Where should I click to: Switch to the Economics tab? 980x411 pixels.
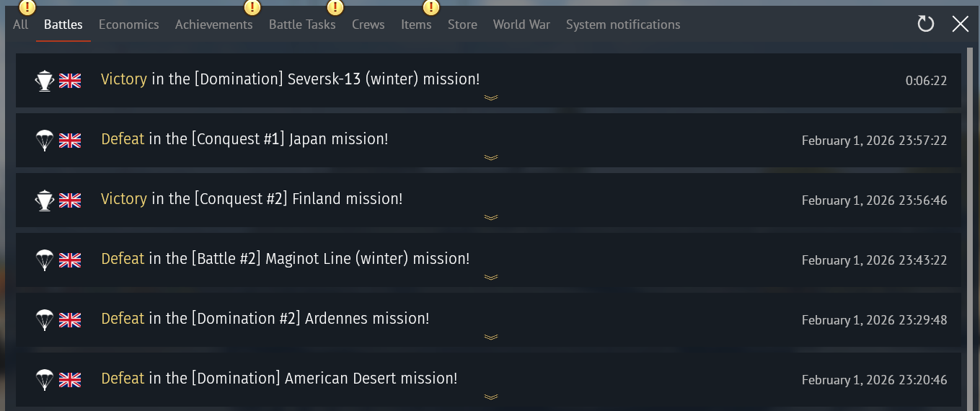tap(128, 25)
